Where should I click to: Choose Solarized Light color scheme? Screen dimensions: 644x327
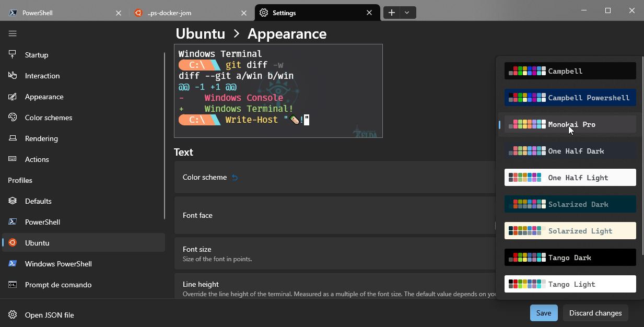pos(570,231)
